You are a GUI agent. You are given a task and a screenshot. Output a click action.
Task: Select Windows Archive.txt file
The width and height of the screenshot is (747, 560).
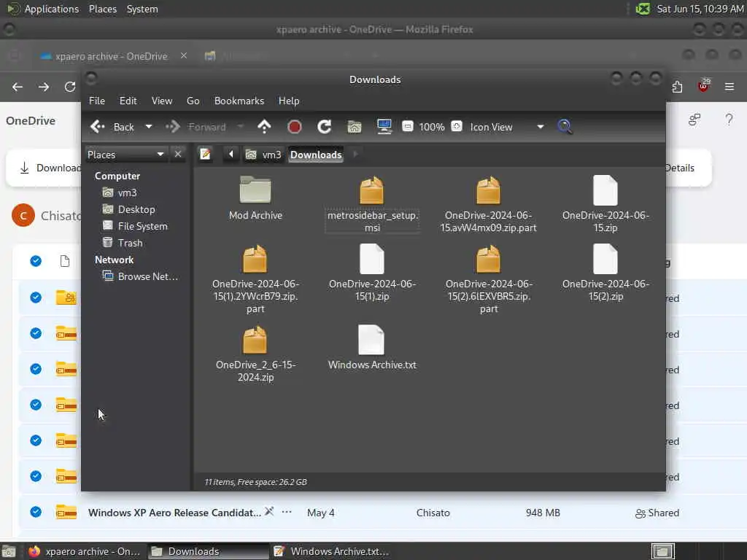tap(372, 348)
